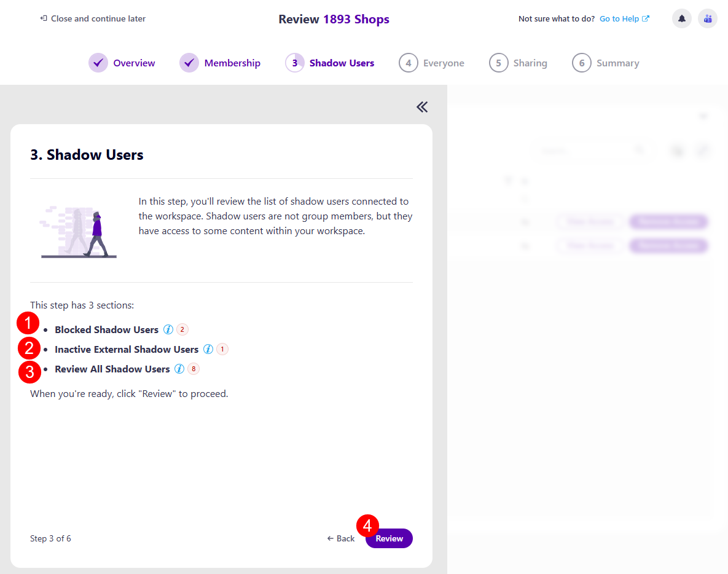Viewport: 728px width, 574px height.
Task: Click the numbered circle for step 6
Action: [x=582, y=63]
